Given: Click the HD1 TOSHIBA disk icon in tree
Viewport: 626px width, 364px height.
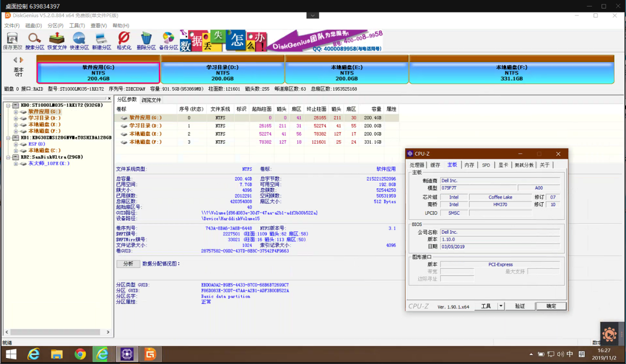Looking at the screenshot, I should 16,138.
